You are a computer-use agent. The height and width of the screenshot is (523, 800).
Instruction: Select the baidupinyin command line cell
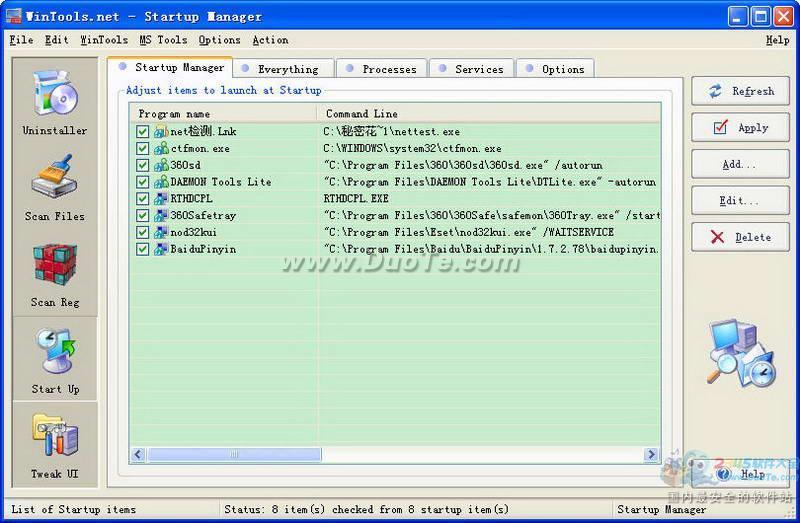pos(491,249)
